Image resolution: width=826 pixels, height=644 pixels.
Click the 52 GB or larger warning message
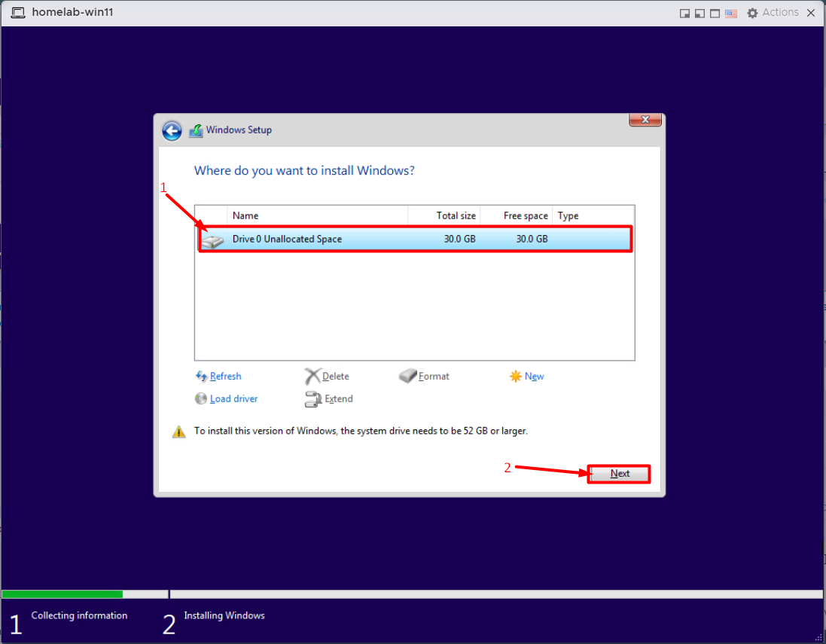(361, 431)
